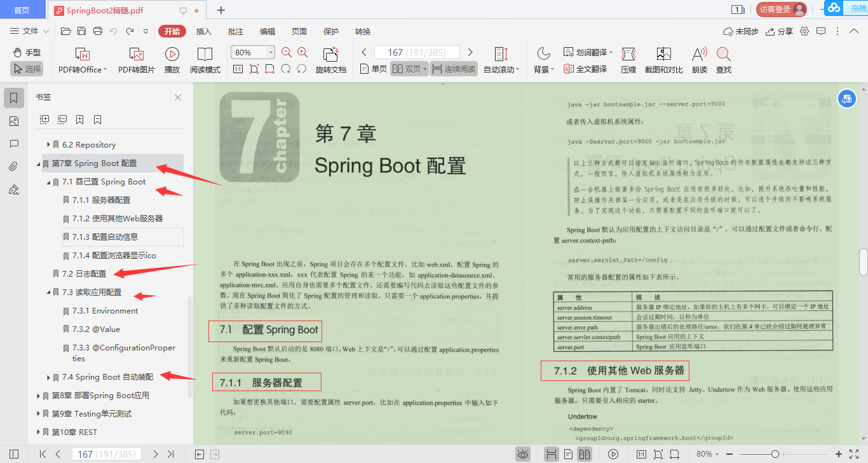Switch to the 转换 tab
Image resolution: width=868 pixels, height=463 pixels.
click(x=363, y=31)
